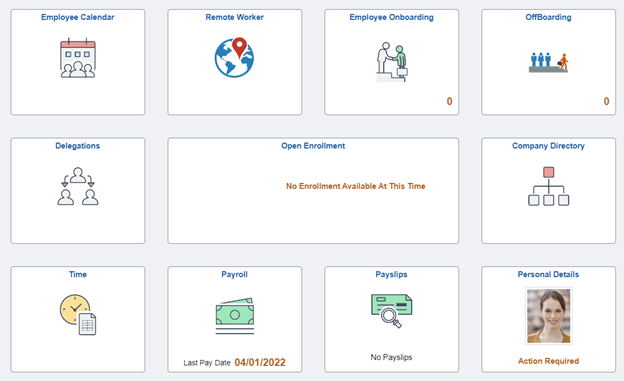This screenshot has height=381, width=624.
Task: Open the Payslips check magnifier icon
Action: [x=392, y=311]
